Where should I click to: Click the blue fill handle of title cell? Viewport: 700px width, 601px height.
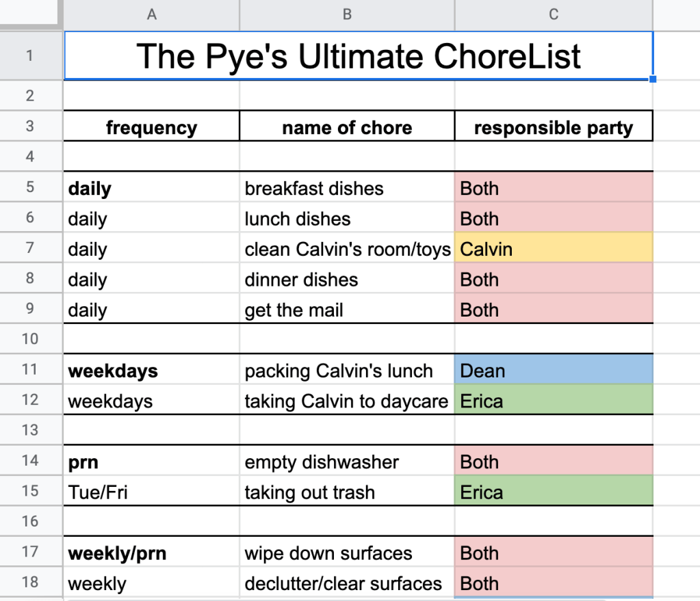[x=653, y=79]
